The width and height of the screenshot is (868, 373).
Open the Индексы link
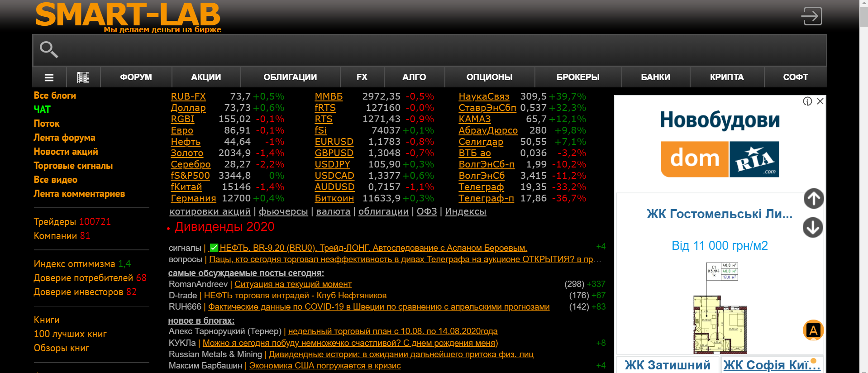coord(466,211)
